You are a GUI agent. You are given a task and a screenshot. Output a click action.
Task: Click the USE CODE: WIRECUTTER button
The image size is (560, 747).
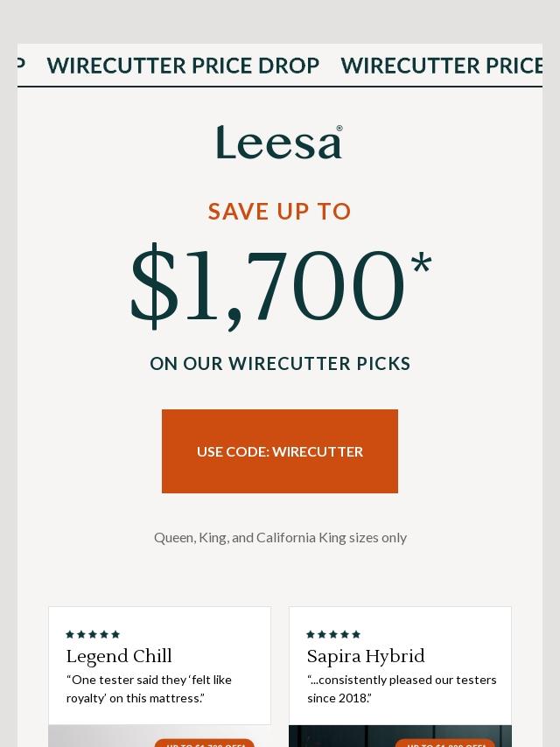[x=280, y=451]
